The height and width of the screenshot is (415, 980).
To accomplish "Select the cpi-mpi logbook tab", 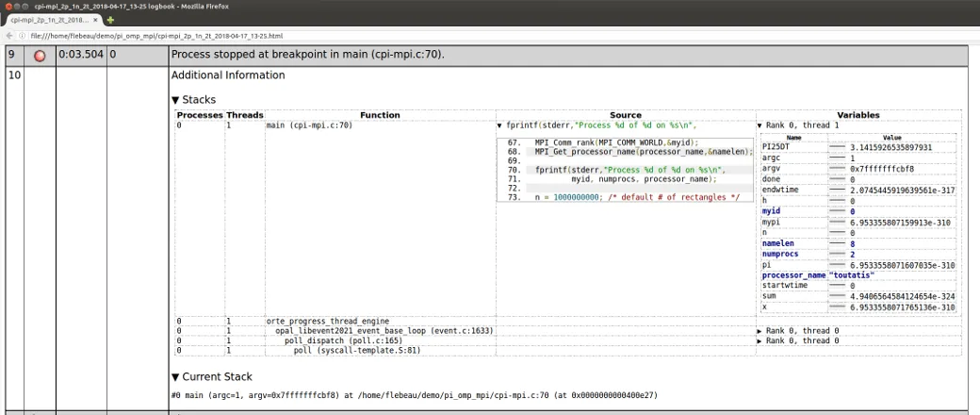I will coord(49,19).
